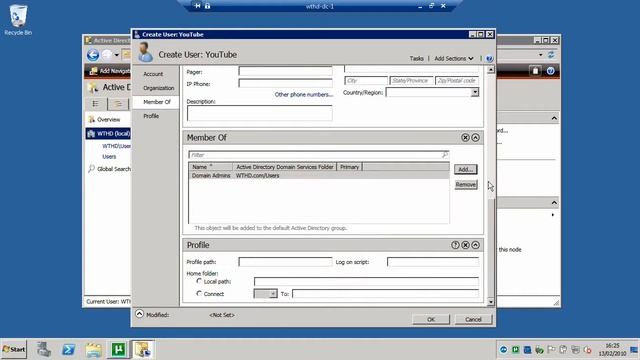Image resolution: width=640 pixels, height=360 pixels.
Task: Click the pin icon on remote session bar
Action: 198,6
